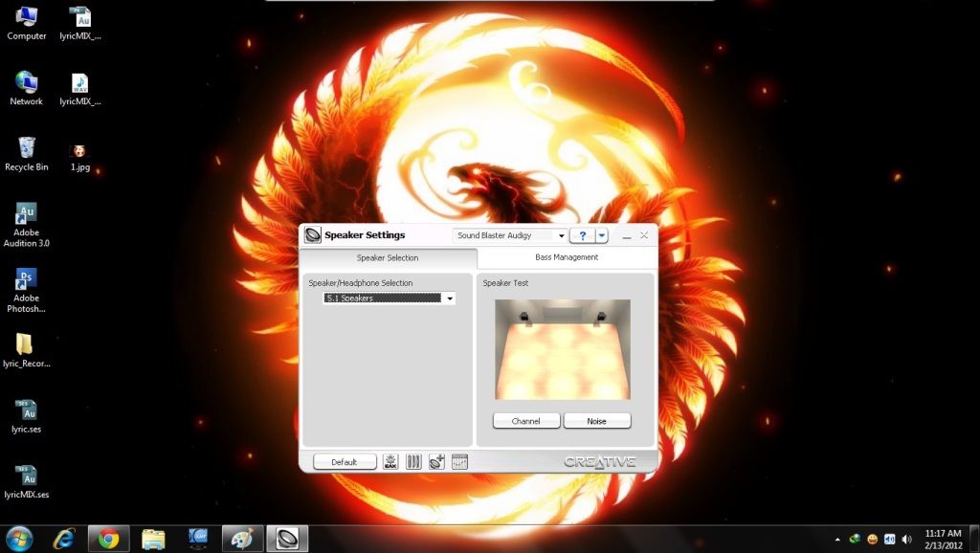
Task: Select the lyric_Recor folder icon
Action: pyautogui.click(x=26, y=350)
